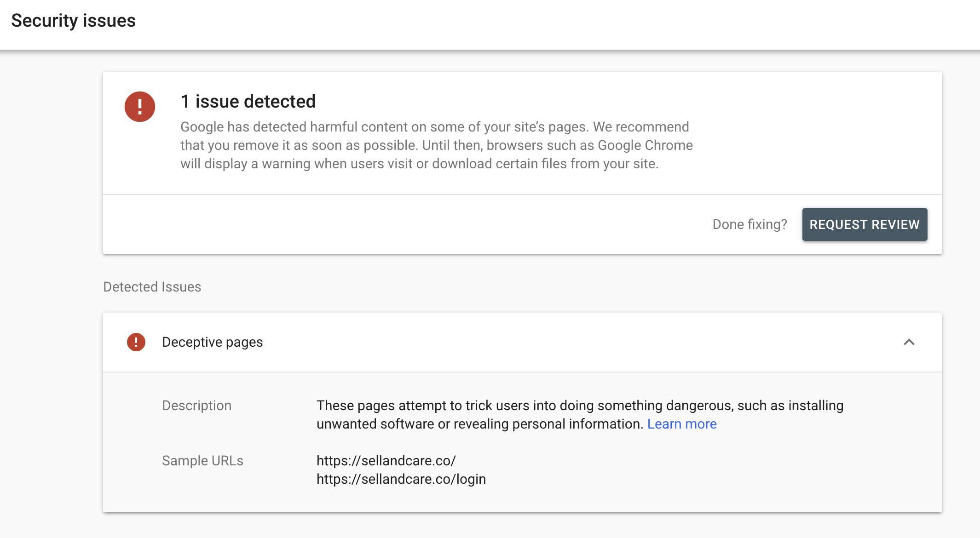Click the warning icon next to Deceptive pages
The image size is (980, 538).
[x=136, y=342]
